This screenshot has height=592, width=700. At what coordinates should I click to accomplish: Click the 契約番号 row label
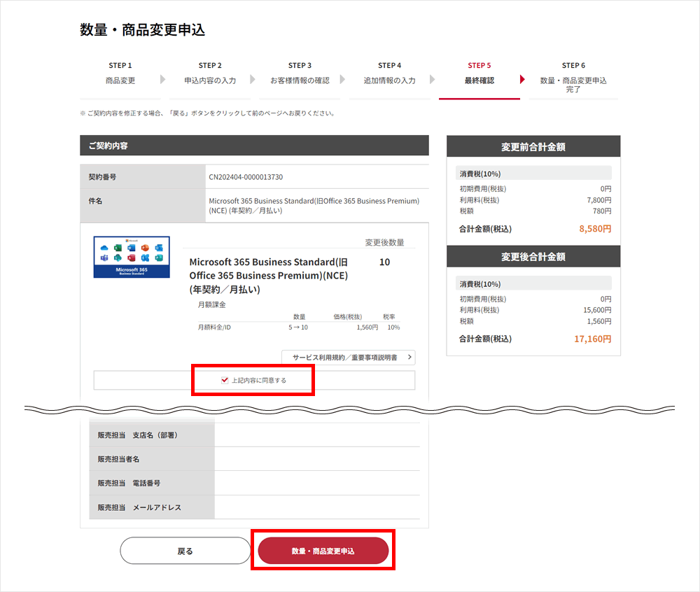coord(102,177)
